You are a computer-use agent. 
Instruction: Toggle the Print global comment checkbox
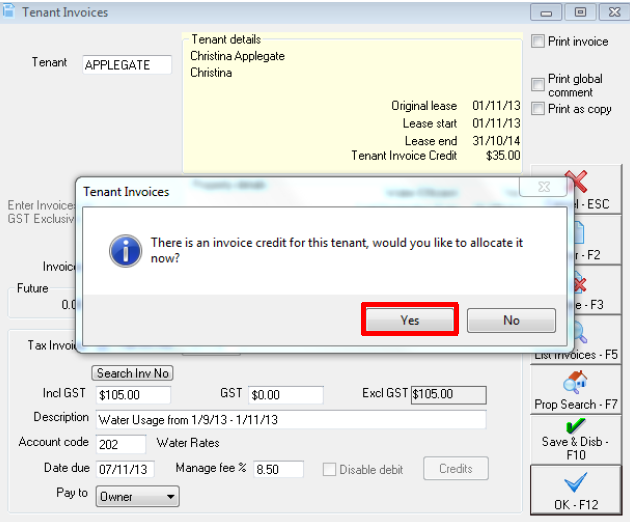click(x=538, y=85)
